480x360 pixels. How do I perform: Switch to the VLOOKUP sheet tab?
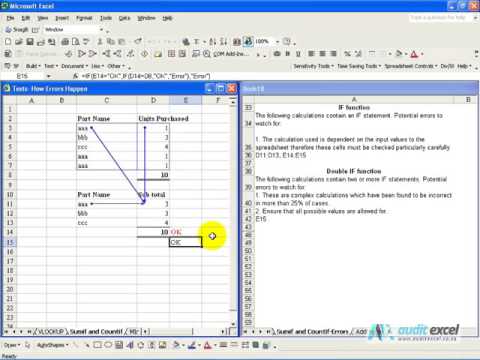click(x=50, y=332)
